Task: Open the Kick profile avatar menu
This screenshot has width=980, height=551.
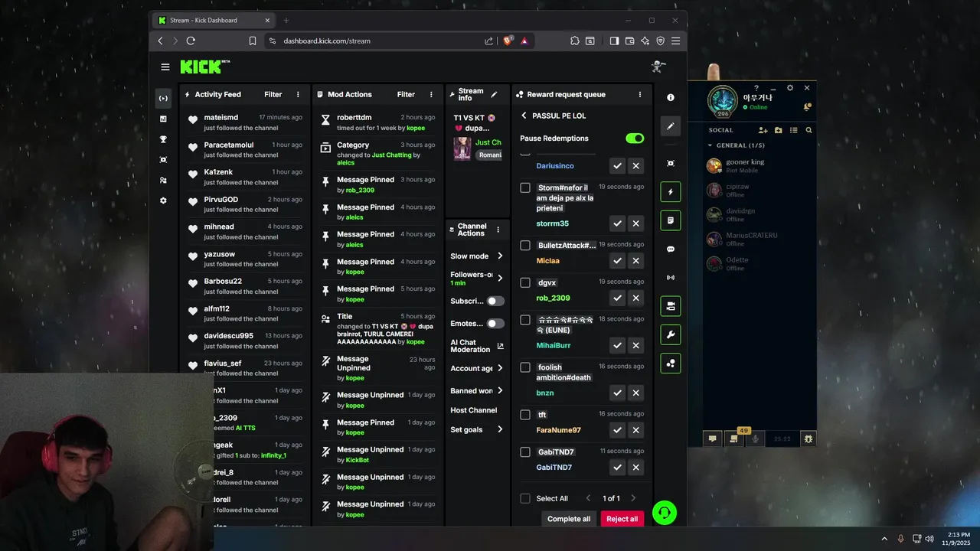Action: pyautogui.click(x=658, y=67)
